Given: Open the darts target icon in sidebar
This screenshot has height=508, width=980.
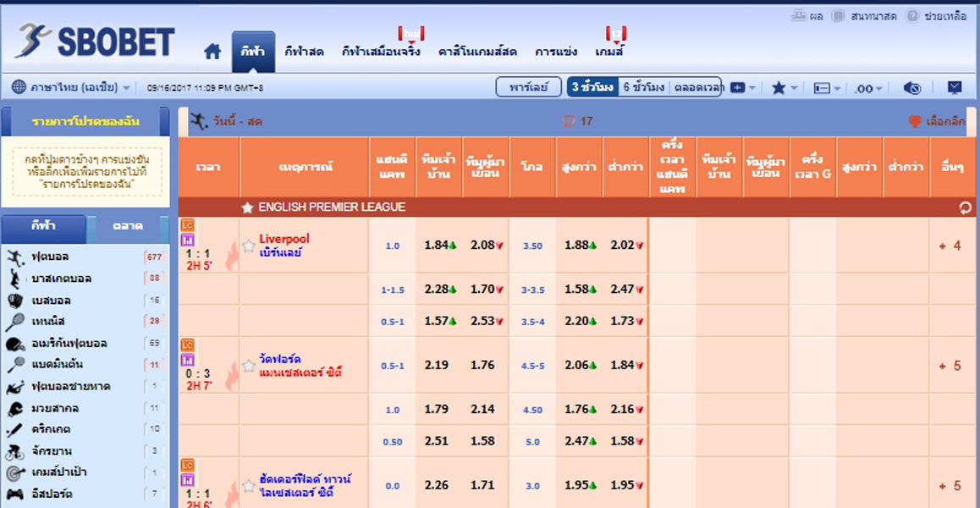Looking at the screenshot, I should [x=15, y=473].
